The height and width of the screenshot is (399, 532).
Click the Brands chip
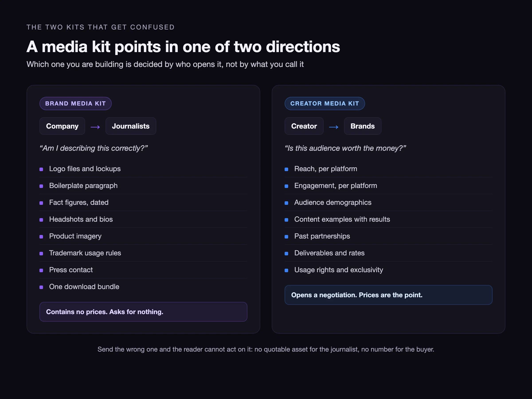pos(363,126)
